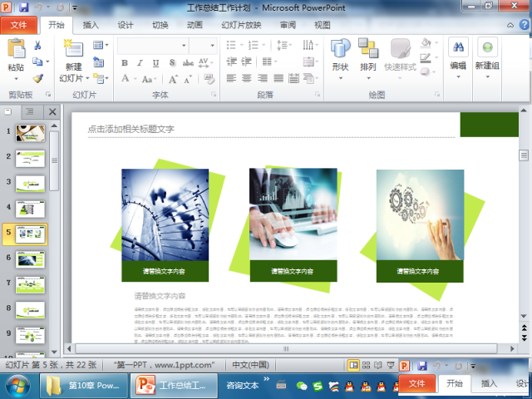Open the Arrange (排列) dropdown

368,79
